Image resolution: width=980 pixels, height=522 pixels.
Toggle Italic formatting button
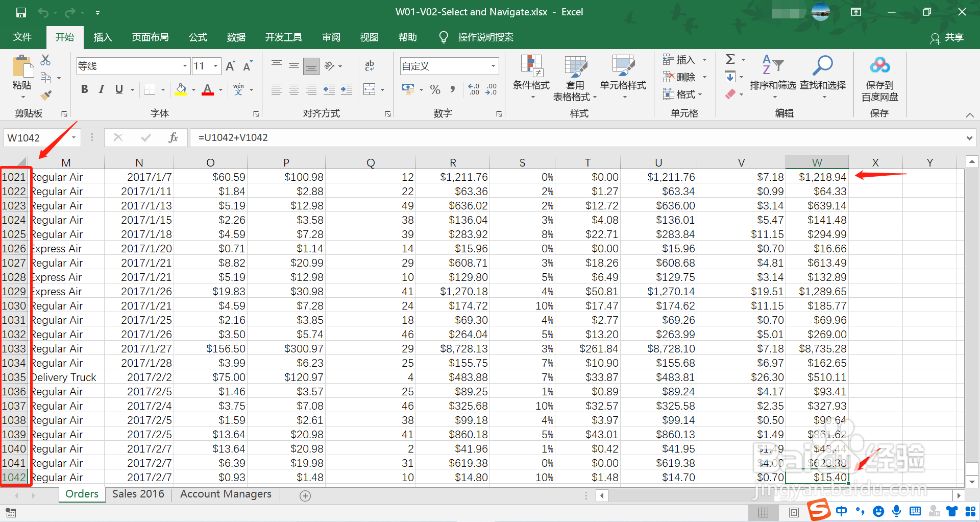[102, 89]
